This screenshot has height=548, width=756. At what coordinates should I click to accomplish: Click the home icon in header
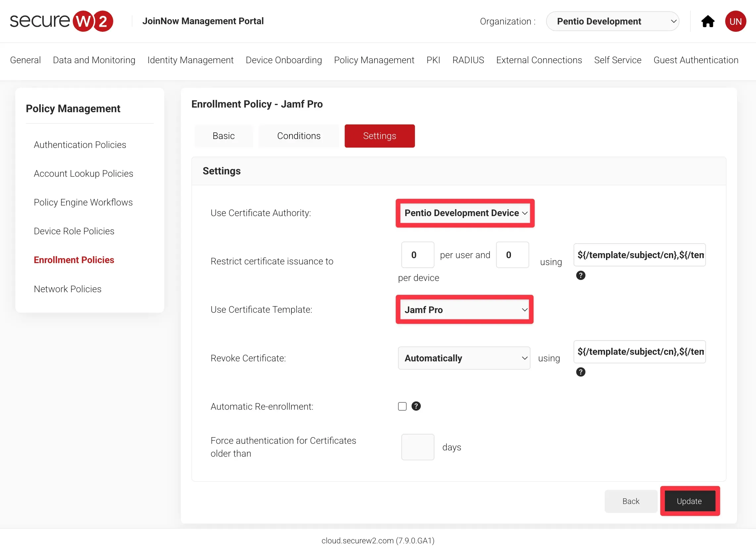point(707,21)
